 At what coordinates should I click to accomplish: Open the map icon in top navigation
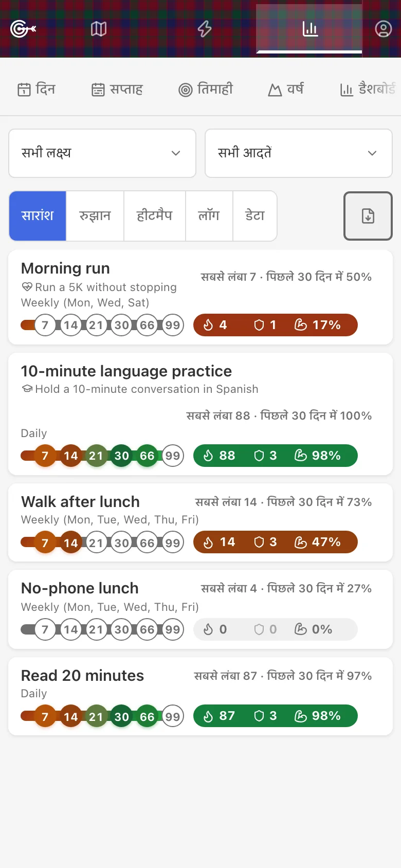[99, 29]
